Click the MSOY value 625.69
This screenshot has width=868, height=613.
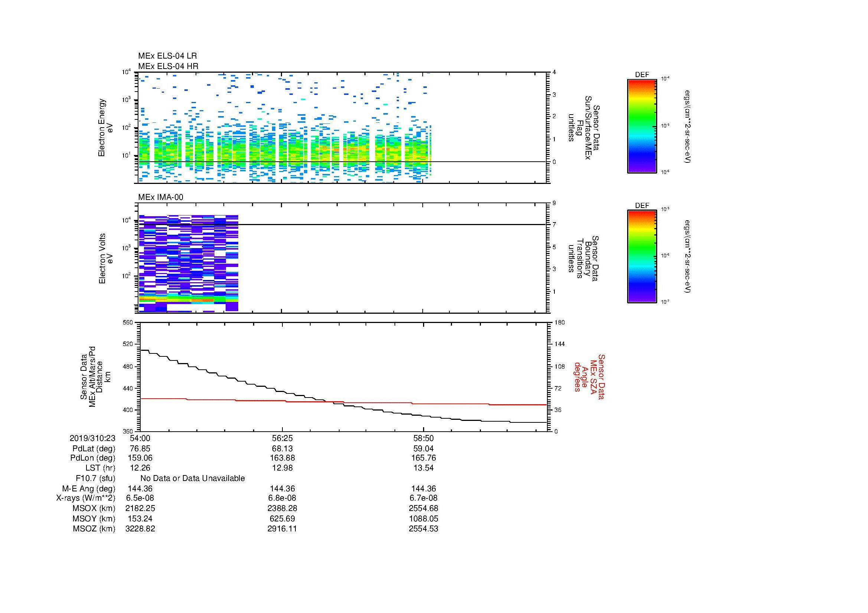click(x=282, y=519)
